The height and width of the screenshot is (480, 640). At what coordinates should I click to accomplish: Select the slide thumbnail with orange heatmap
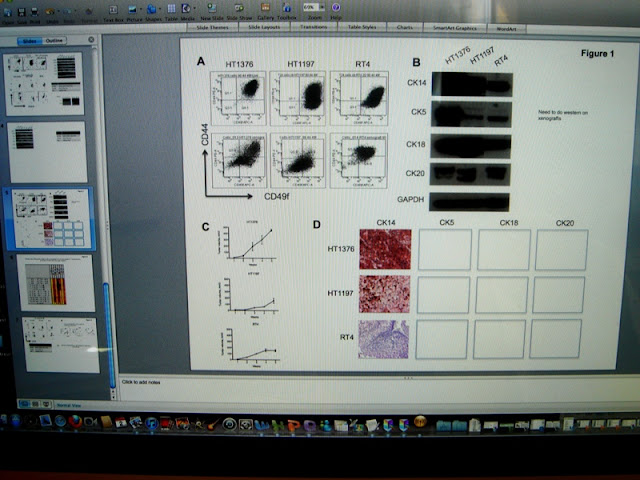pyautogui.click(x=56, y=283)
